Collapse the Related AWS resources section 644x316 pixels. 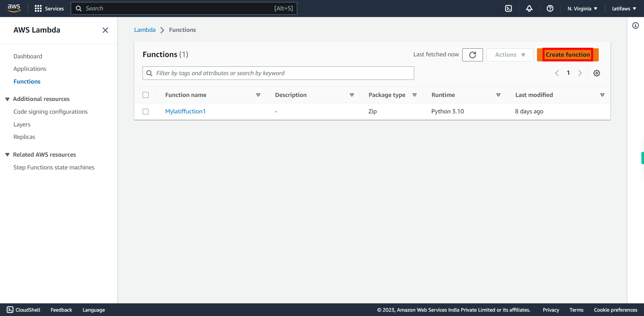point(7,155)
